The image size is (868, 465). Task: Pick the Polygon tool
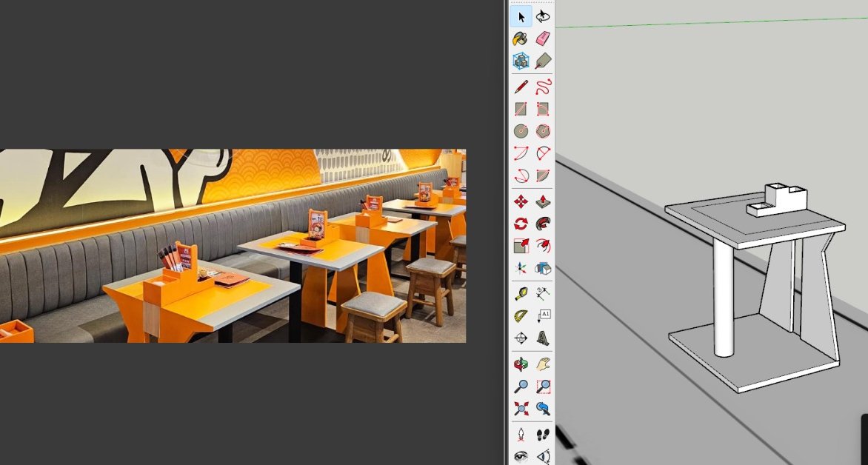[x=543, y=131]
